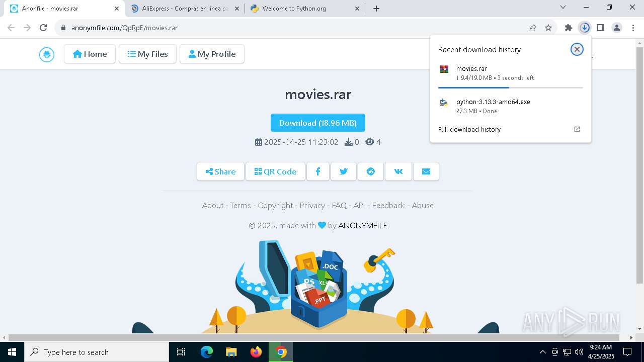The image size is (644, 362).
Task: Show the QR Code
Action: (275, 171)
